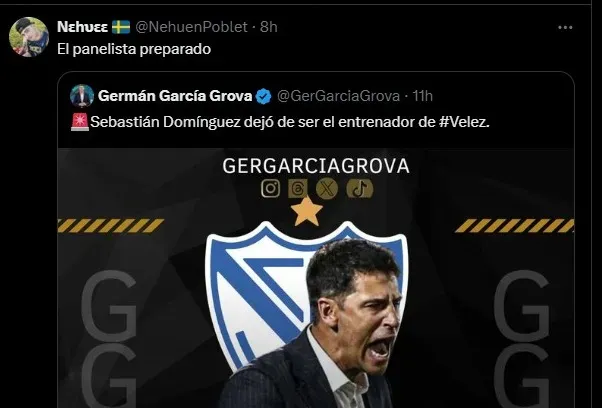The image size is (602, 408).
Task: Click Nehuen's profile avatar picture
Action: (29, 37)
